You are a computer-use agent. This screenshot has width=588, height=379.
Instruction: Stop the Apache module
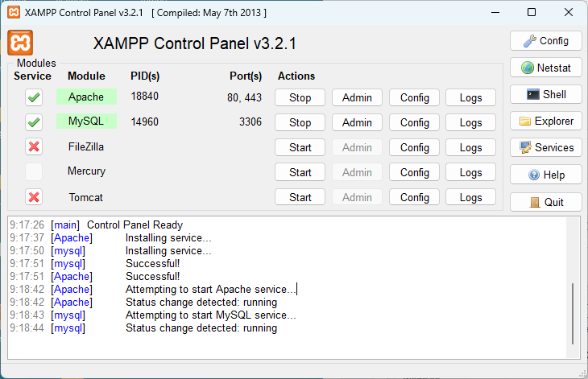pyautogui.click(x=300, y=97)
